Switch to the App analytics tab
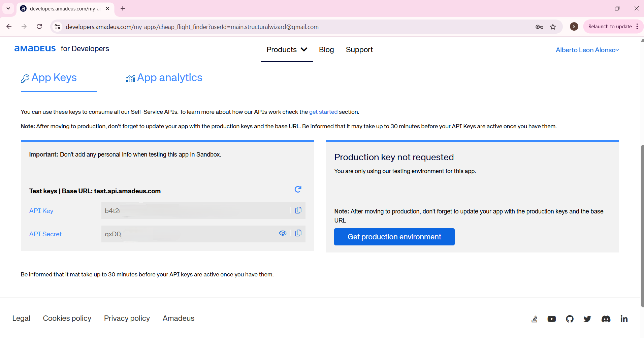The width and height of the screenshot is (644, 338). [164, 78]
